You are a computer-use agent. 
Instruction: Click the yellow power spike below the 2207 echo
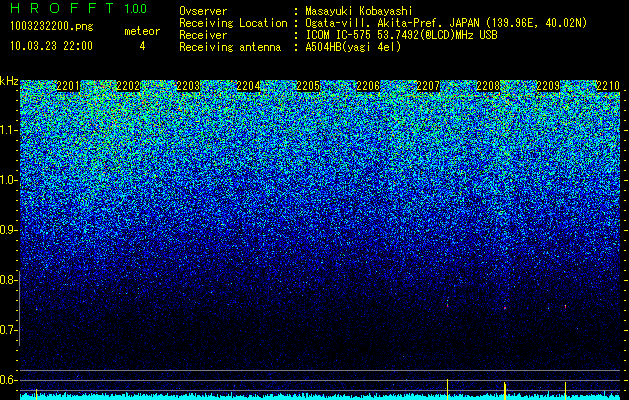click(447, 389)
